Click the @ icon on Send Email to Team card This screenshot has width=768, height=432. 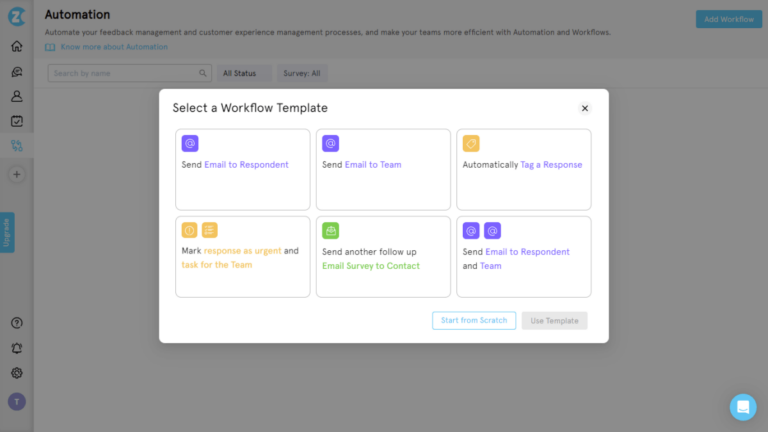tap(331, 144)
